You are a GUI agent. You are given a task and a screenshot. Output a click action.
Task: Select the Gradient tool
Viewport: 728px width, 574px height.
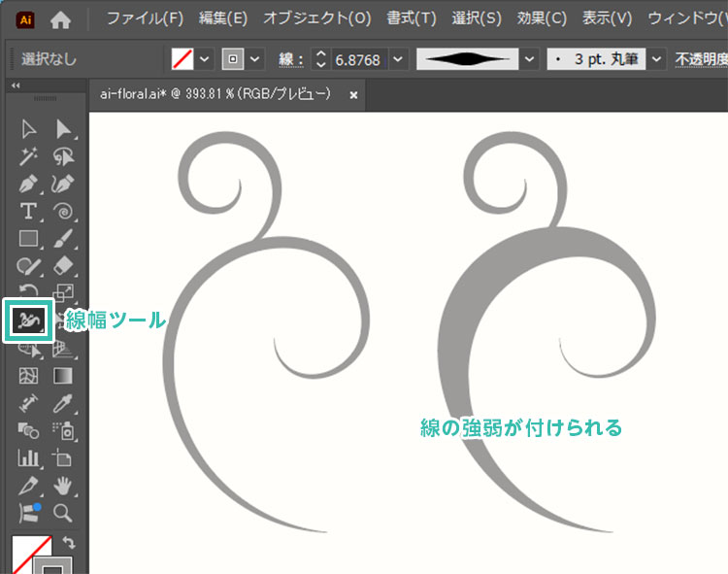click(x=63, y=375)
